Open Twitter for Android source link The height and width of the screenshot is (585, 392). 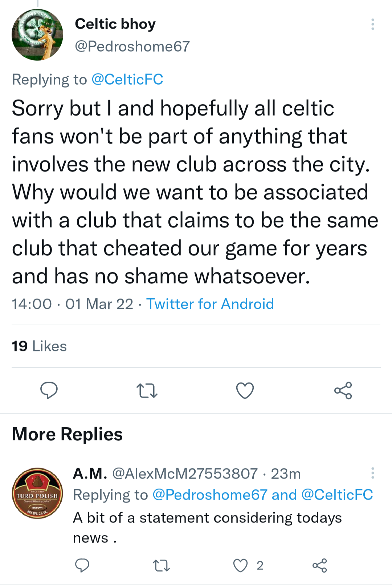[x=210, y=304]
